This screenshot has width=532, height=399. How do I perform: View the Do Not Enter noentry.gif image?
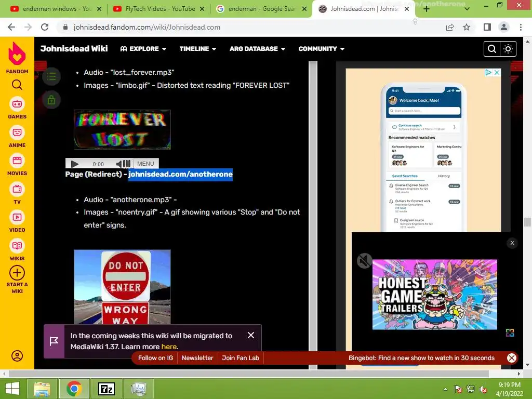123,287
